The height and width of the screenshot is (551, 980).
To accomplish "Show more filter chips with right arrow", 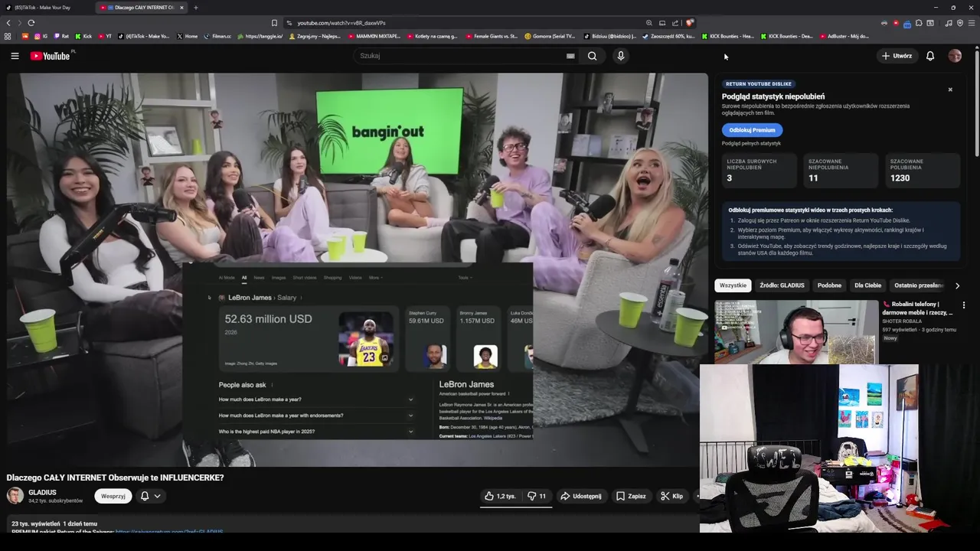I will tap(957, 285).
